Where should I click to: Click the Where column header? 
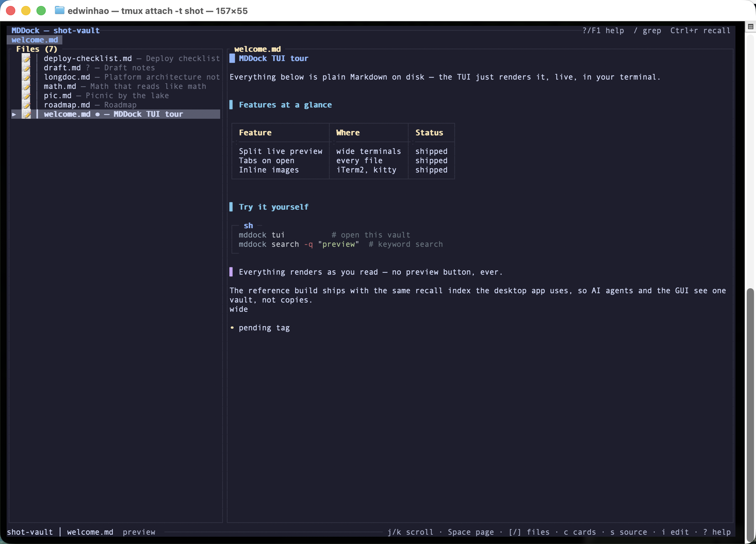(x=348, y=133)
